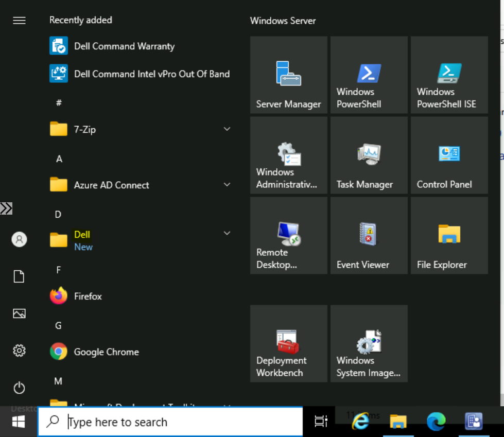This screenshot has height=437, width=504.
Task: Expand the Dell folder chevron
Action: pos(227,233)
